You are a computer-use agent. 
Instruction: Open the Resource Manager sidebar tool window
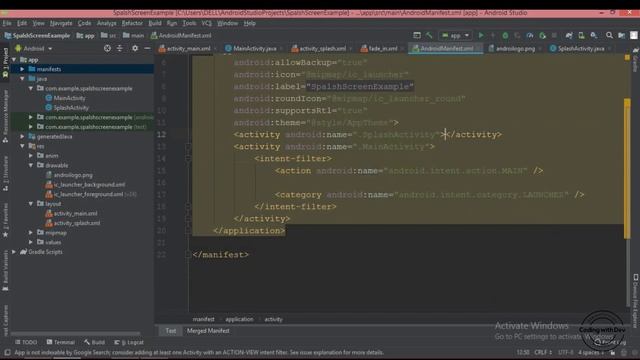(5, 117)
